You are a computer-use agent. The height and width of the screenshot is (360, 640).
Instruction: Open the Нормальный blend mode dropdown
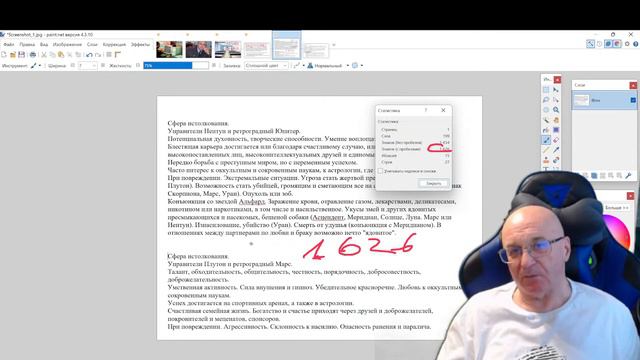[329, 65]
